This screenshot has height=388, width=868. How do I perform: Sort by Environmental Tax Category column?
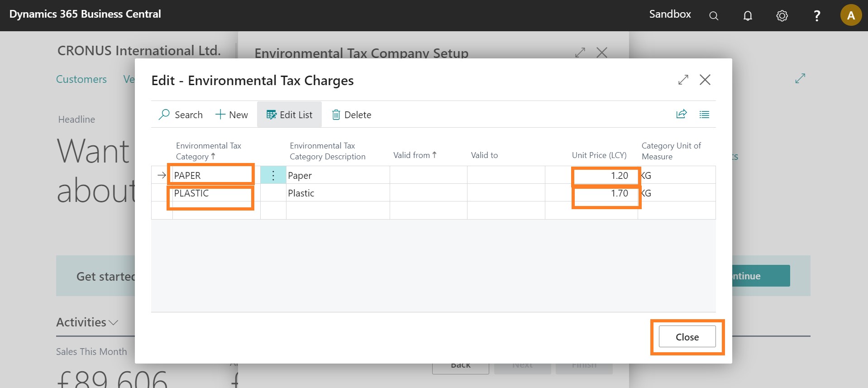click(x=208, y=151)
